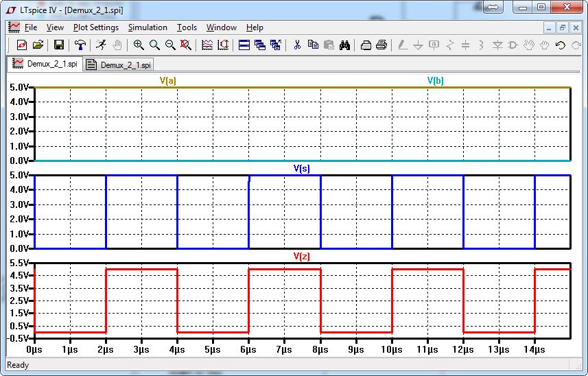This screenshot has width=588, height=376.
Task: Select the Demux_2_1.spi waveform tab
Action: click(x=45, y=64)
